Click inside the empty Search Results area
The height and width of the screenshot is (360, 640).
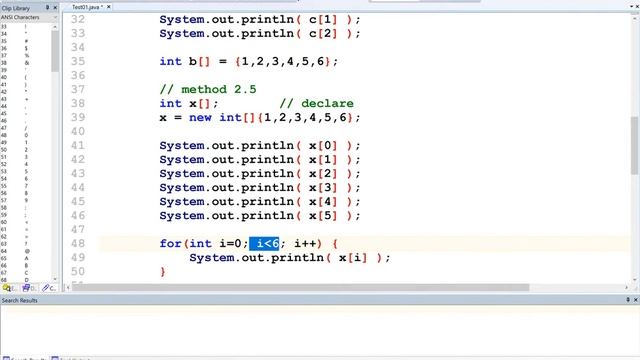[320, 331]
